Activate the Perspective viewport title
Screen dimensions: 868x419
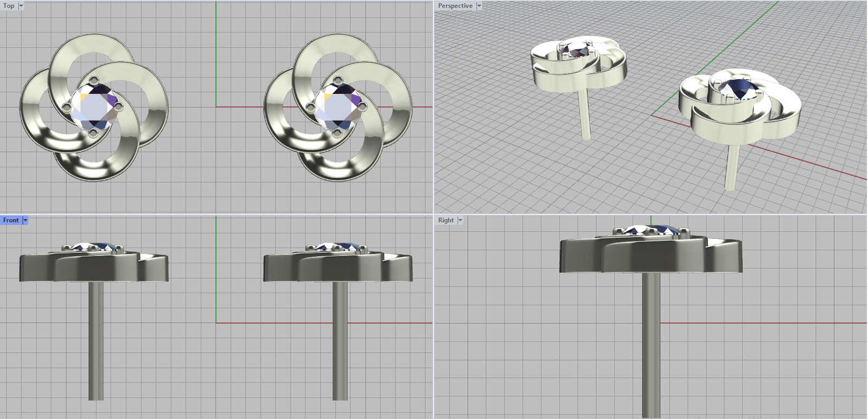455,6
